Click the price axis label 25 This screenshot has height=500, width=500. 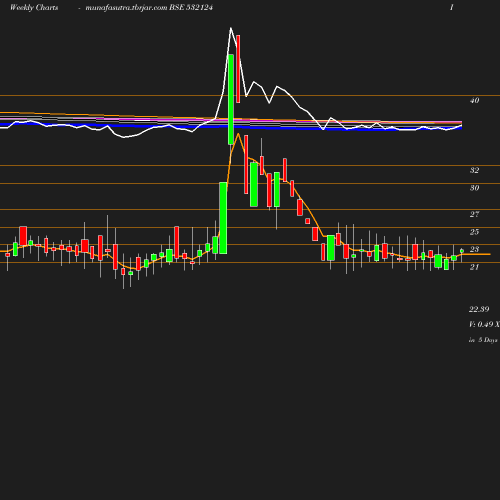[x=474, y=232]
